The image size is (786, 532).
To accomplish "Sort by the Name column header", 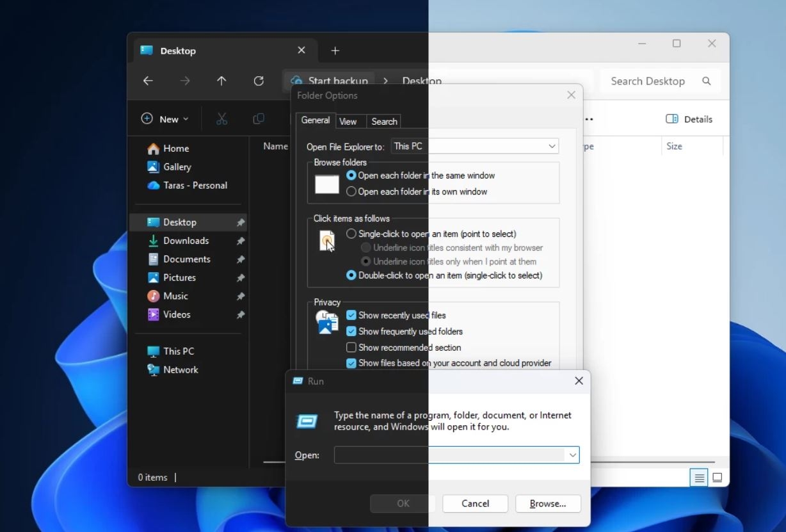I will coord(275,146).
